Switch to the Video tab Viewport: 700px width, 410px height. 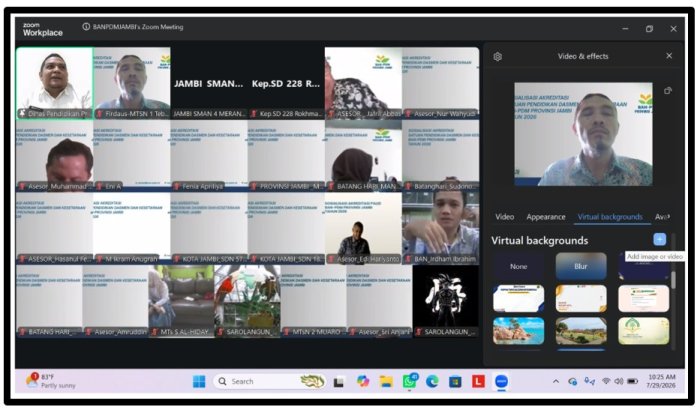(504, 217)
